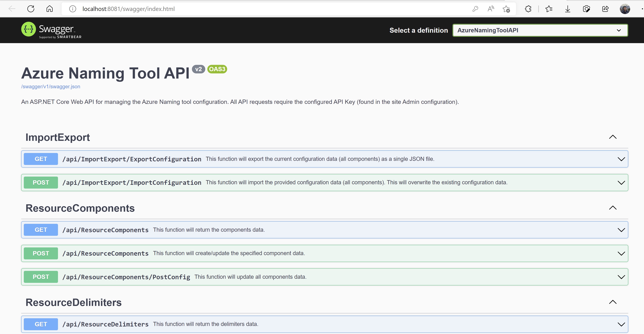Click the POST badge for PostConfig
644x334 pixels.
[41, 277]
